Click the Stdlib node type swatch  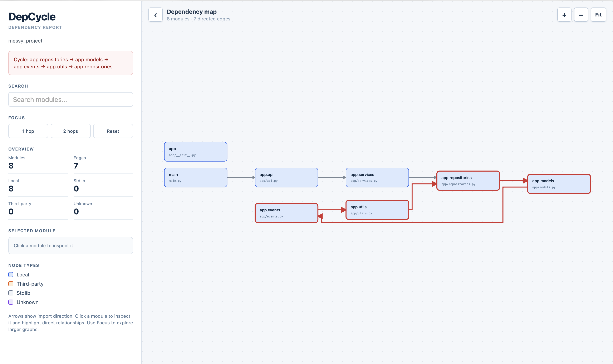tap(11, 293)
